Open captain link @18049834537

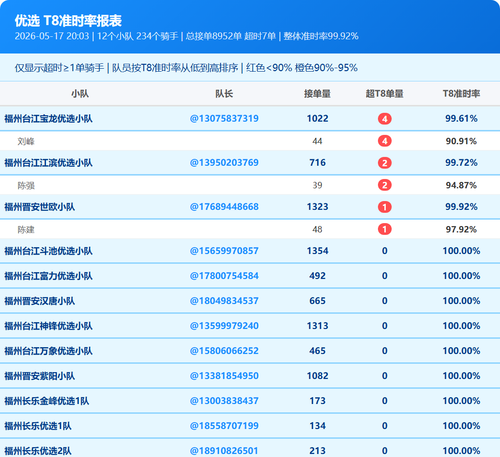click(x=224, y=301)
